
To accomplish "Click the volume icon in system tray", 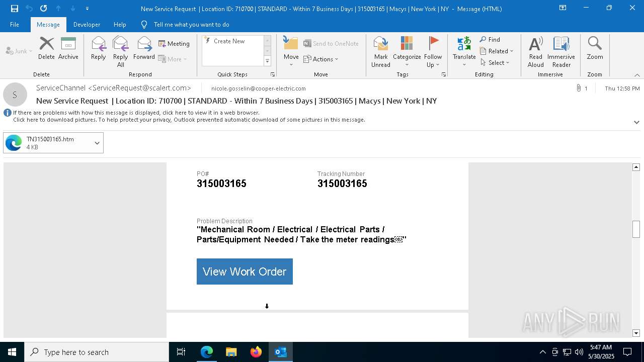I will pos(579,352).
